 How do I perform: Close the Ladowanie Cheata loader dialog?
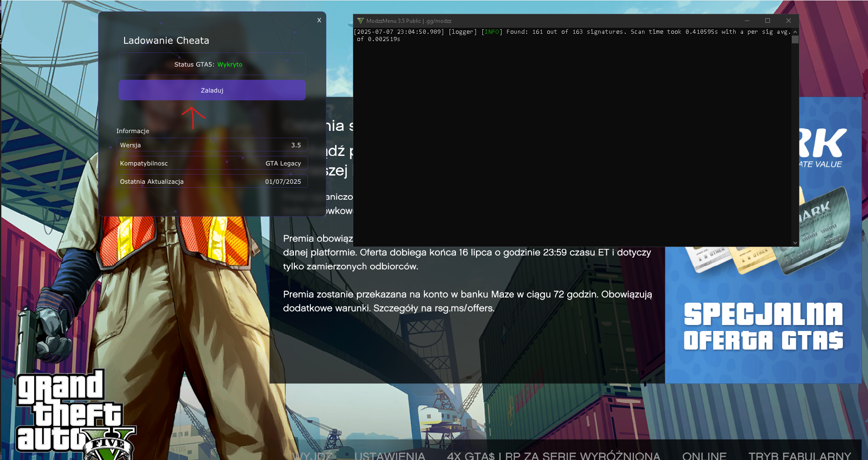click(319, 20)
